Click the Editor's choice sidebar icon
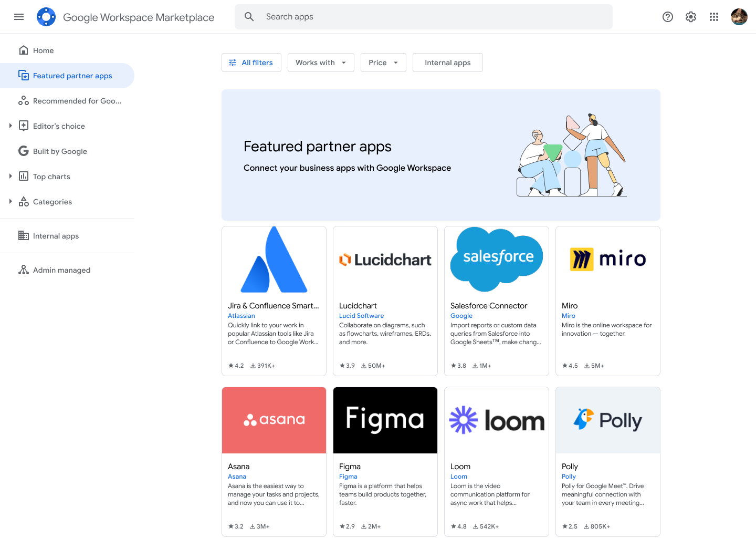The width and height of the screenshot is (756, 538). pyautogui.click(x=24, y=126)
